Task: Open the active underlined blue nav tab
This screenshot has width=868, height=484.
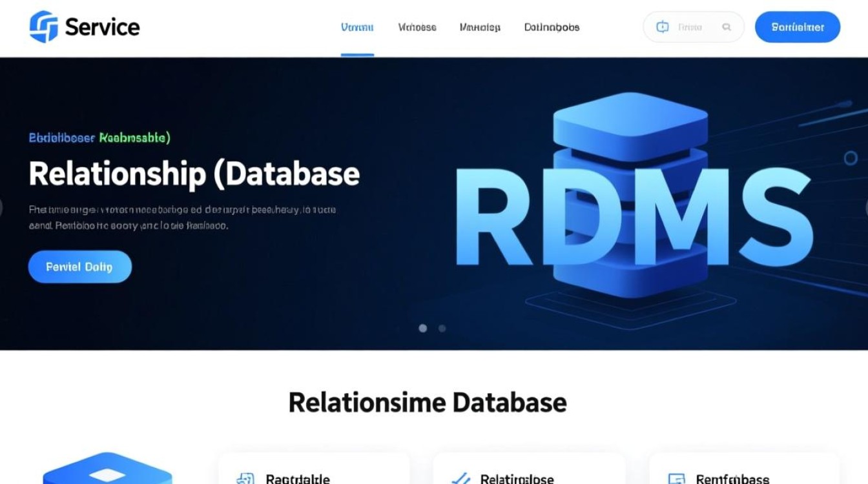Action: pos(357,28)
